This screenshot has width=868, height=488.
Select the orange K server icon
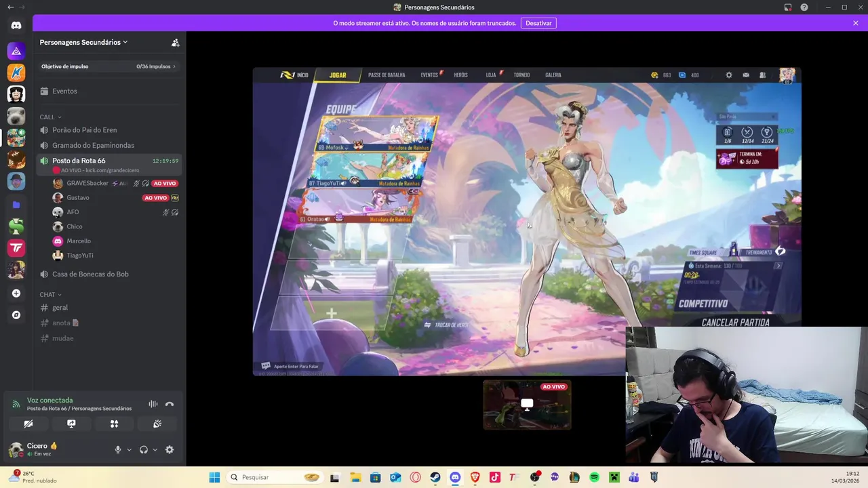(16, 73)
